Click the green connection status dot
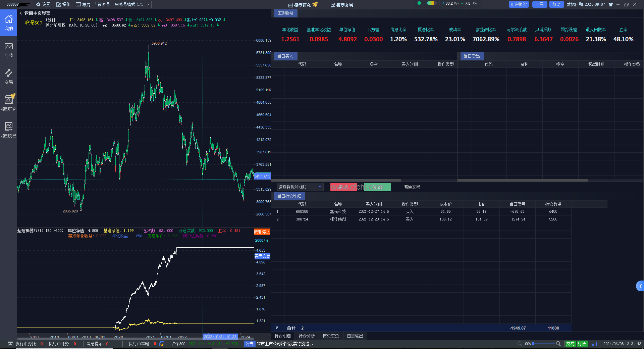Image resolution: width=644 pixels, height=349 pixels. (x=419, y=3)
